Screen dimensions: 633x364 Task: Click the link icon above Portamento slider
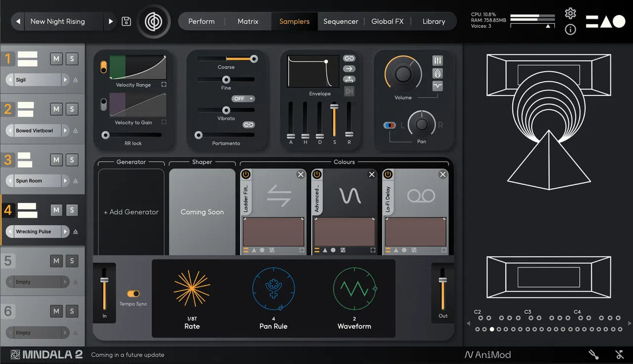248,124
